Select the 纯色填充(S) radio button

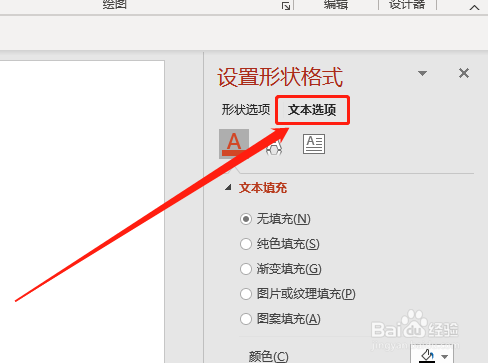pos(246,244)
